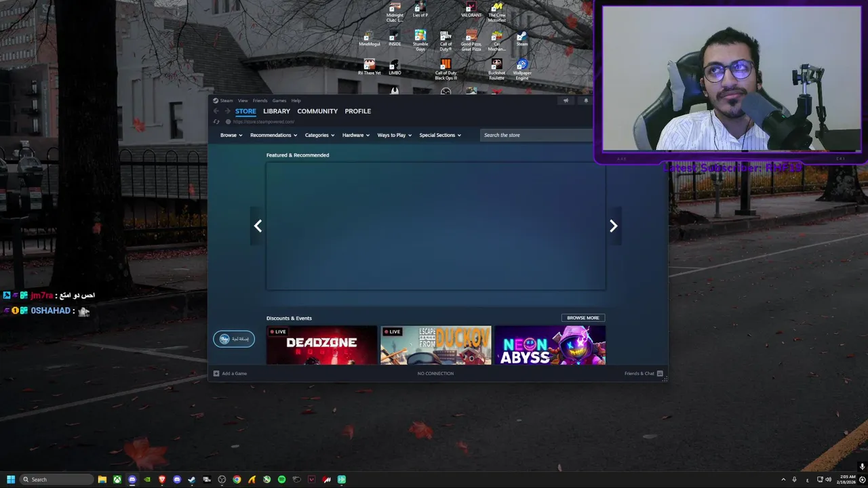The height and width of the screenshot is (488, 868).
Task: Select Call of Duty Black Ops III icon
Action: pos(446,69)
